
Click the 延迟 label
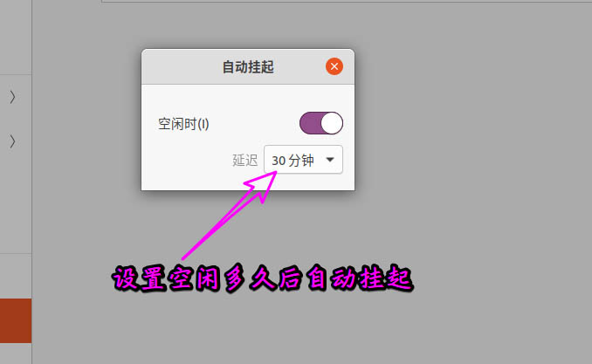(x=244, y=160)
